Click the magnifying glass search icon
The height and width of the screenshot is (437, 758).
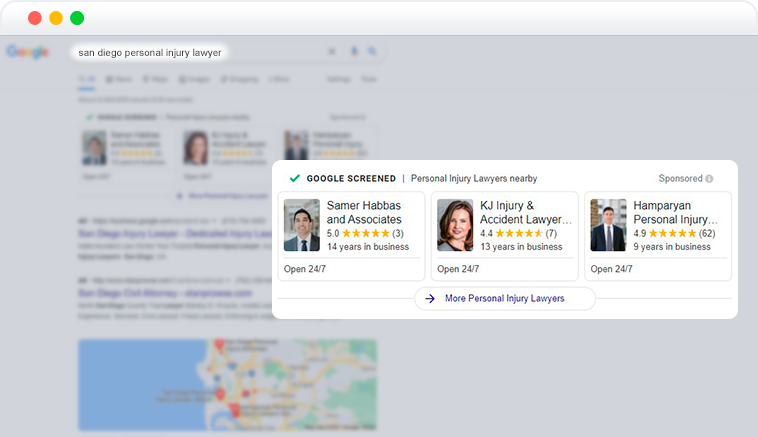(372, 52)
